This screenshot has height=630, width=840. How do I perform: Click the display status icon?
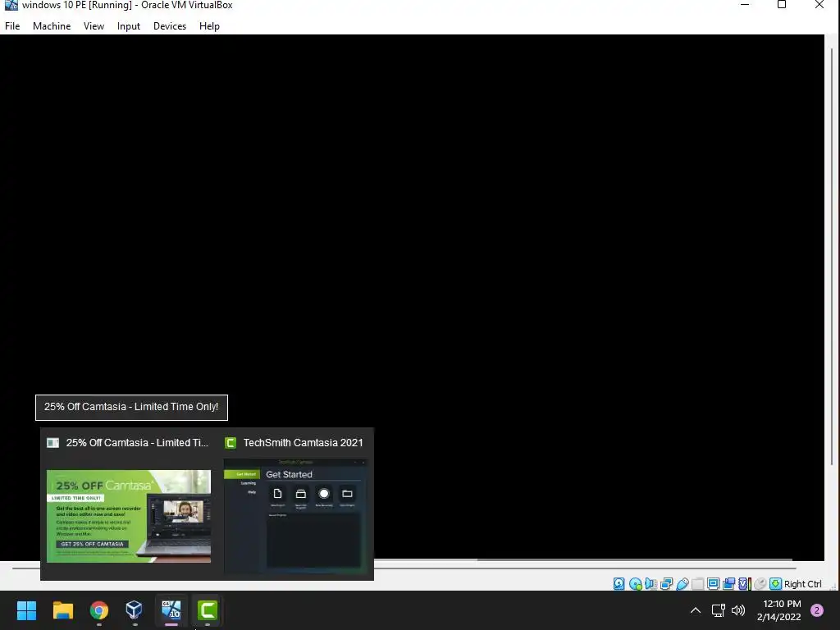point(714,583)
